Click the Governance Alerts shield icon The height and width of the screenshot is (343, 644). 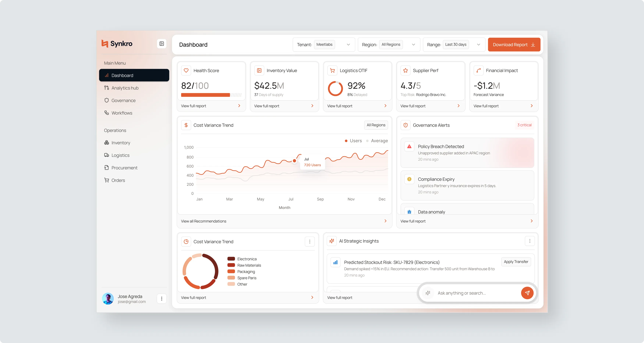click(x=406, y=125)
